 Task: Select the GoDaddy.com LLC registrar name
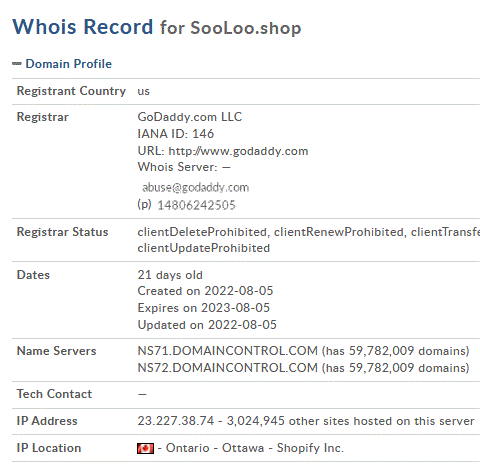[x=190, y=117]
